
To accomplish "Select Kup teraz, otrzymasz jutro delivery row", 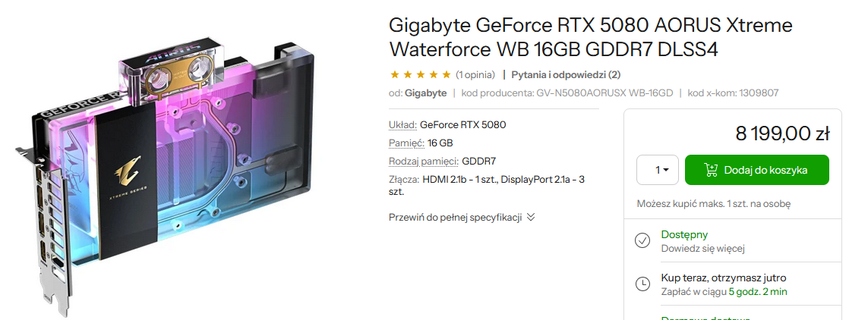I will 732,284.
